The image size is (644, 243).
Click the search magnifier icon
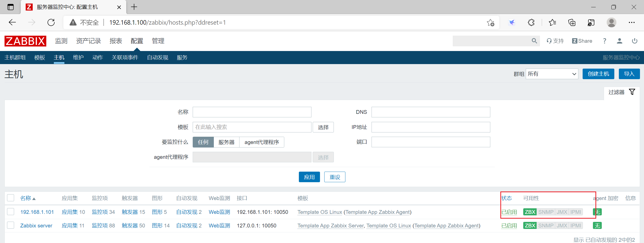click(534, 41)
